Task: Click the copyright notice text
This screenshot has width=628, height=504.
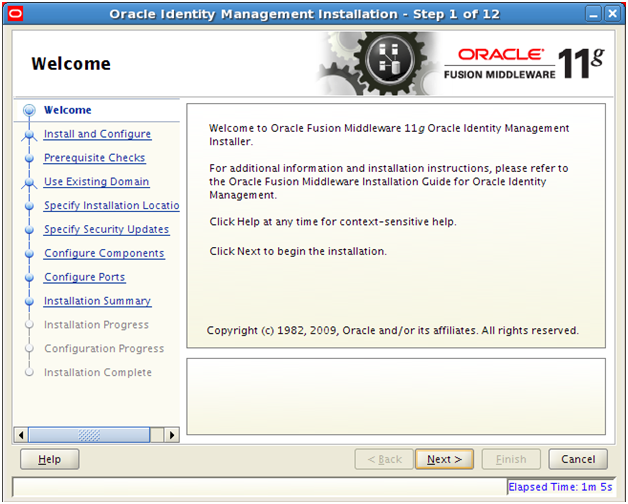Action: pyautogui.click(x=393, y=331)
